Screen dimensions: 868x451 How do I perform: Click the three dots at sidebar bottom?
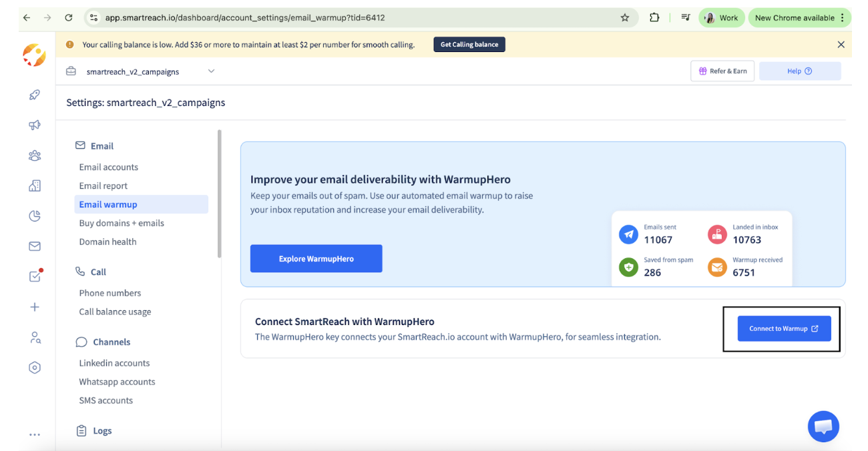click(x=35, y=434)
